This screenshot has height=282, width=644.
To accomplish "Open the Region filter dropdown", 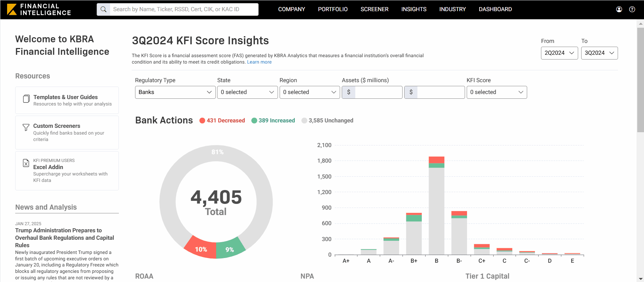I will [310, 92].
